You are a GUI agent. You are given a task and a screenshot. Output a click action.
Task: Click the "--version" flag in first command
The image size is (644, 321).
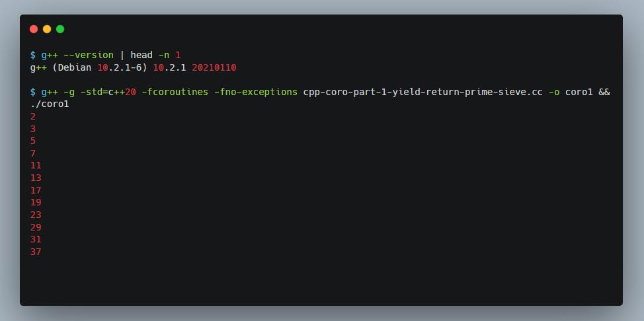89,55
